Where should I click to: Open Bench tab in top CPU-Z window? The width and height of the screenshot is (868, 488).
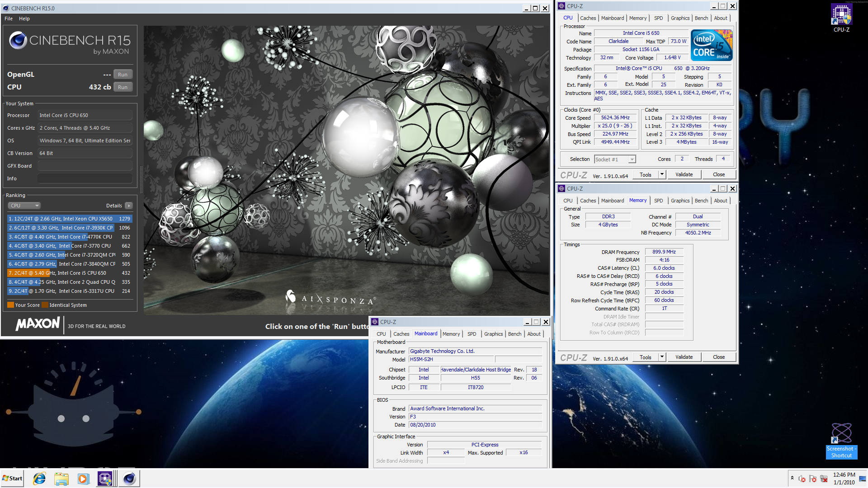click(701, 18)
